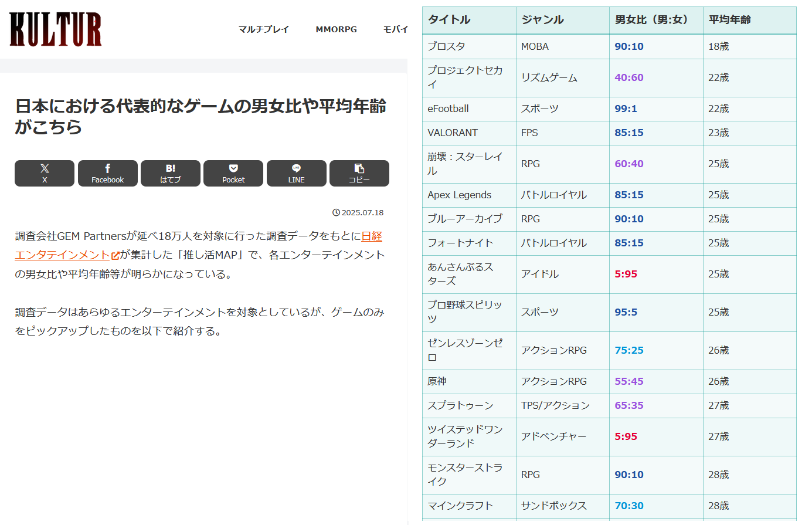Share the article on X
Image resolution: width=812 pixels, height=525 pixels.
coord(45,173)
